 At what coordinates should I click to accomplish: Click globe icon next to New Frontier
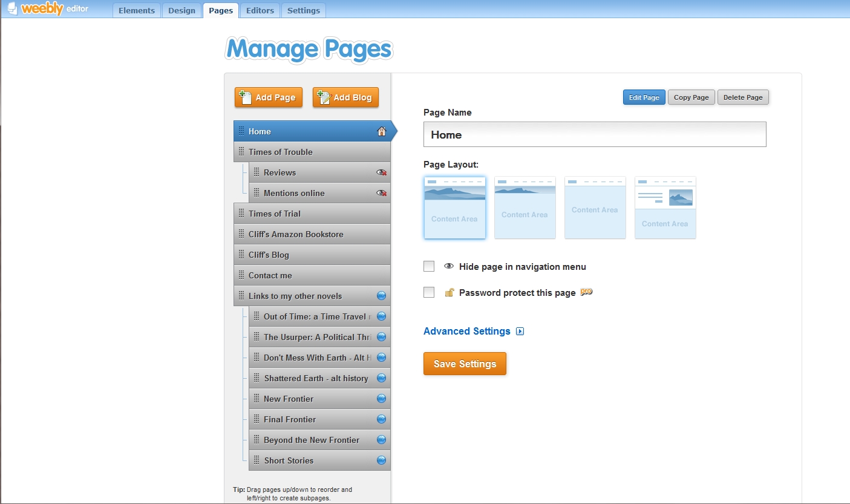coord(381,399)
